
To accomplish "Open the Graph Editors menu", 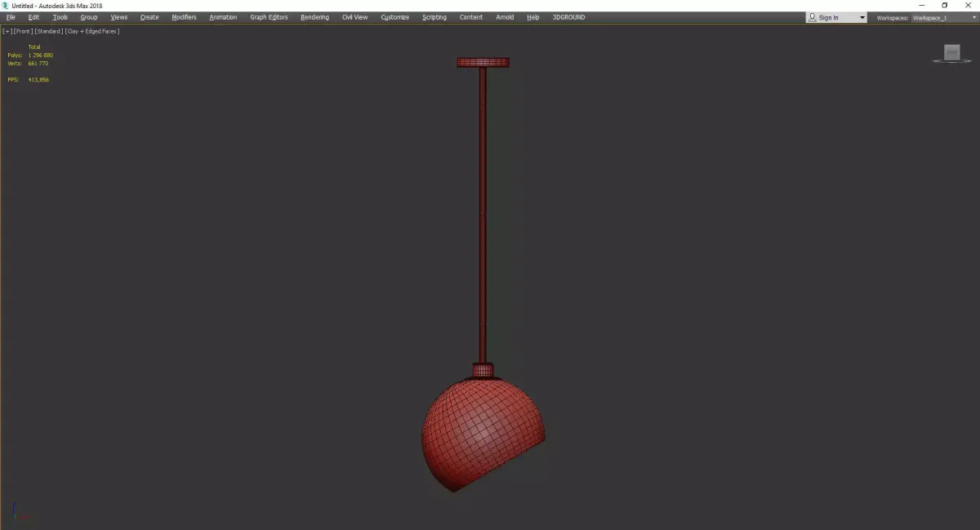I will pyautogui.click(x=269, y=16).
